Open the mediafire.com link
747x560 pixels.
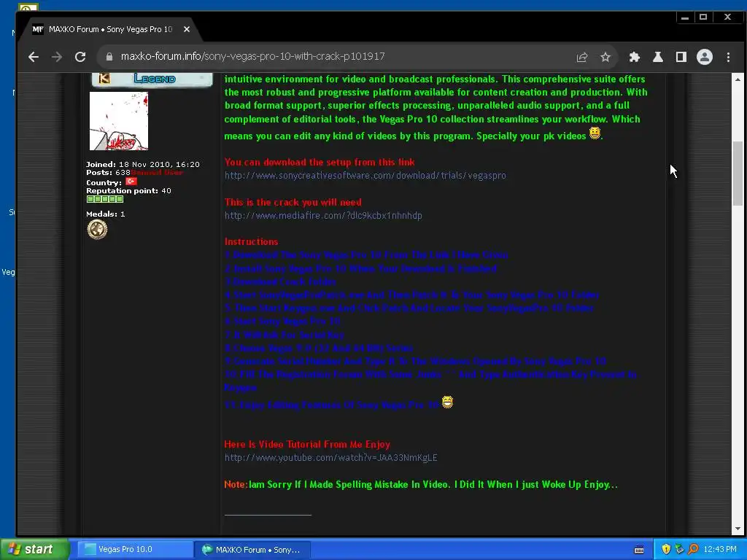[x=323, y=215]
